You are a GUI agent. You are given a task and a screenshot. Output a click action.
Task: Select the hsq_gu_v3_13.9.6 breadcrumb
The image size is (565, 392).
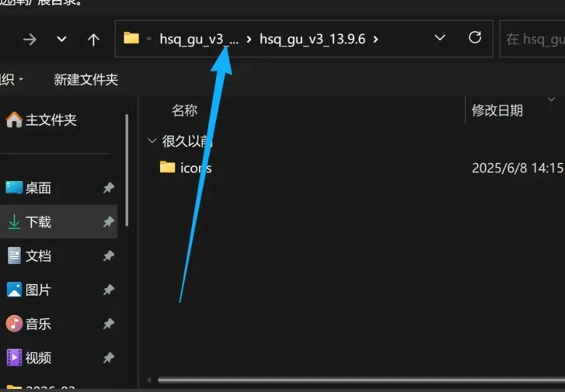pyautogui.click(x=313, y=39)
